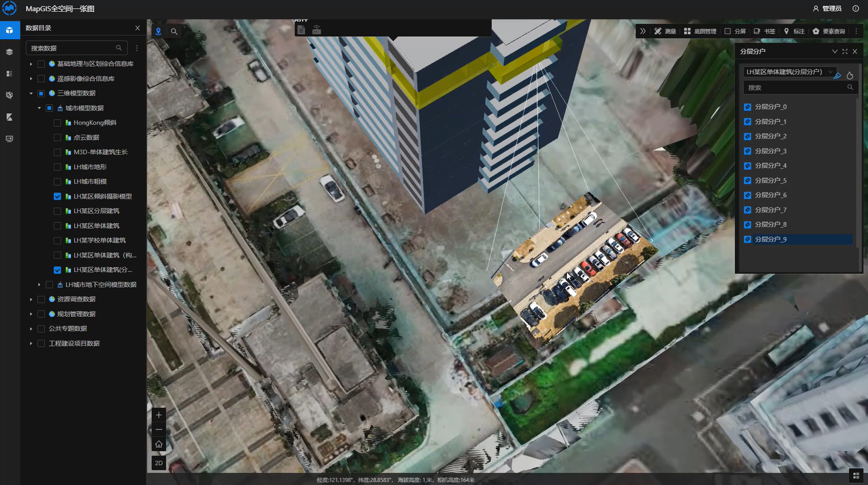The height and width of the screenshot is (485, 868).
Task: Expand 规划管理数据 tree node
Action: (x=31, y=314)
